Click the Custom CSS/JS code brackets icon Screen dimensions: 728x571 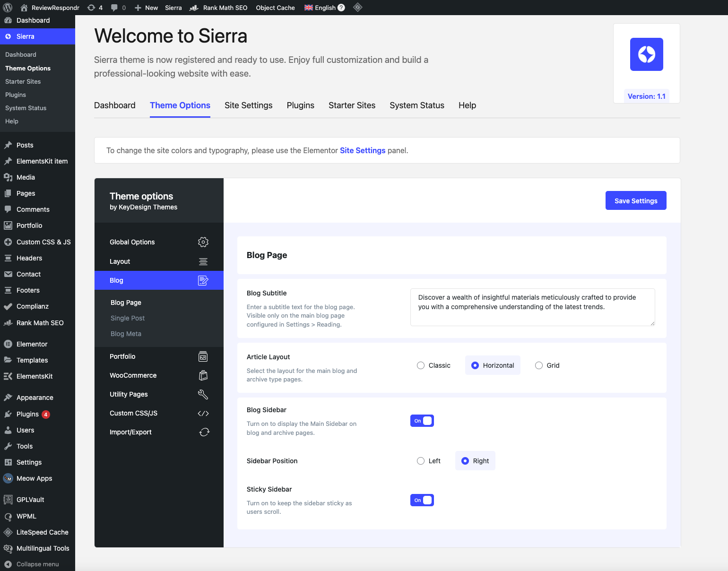pyautogui.click(x=203, y=413)
